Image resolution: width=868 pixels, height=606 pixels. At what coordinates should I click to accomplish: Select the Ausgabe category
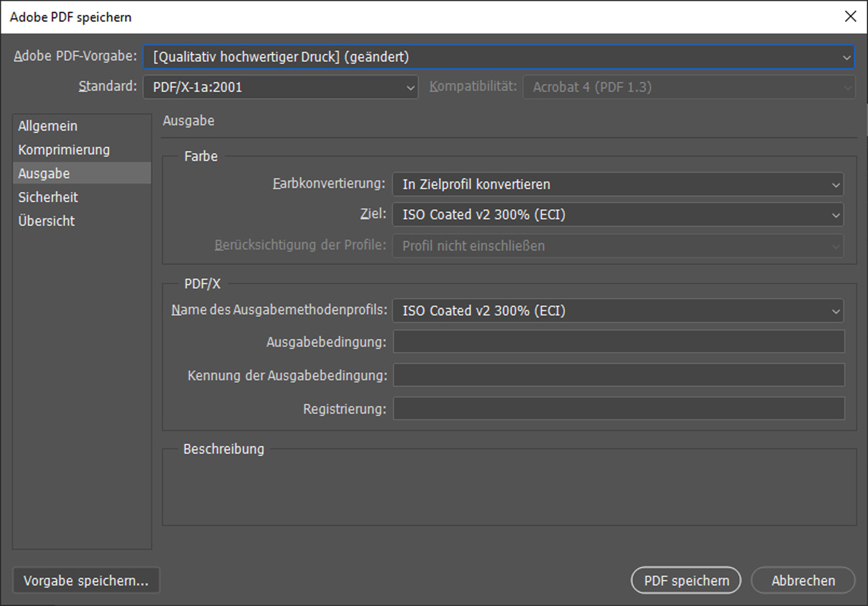(82, 173)
